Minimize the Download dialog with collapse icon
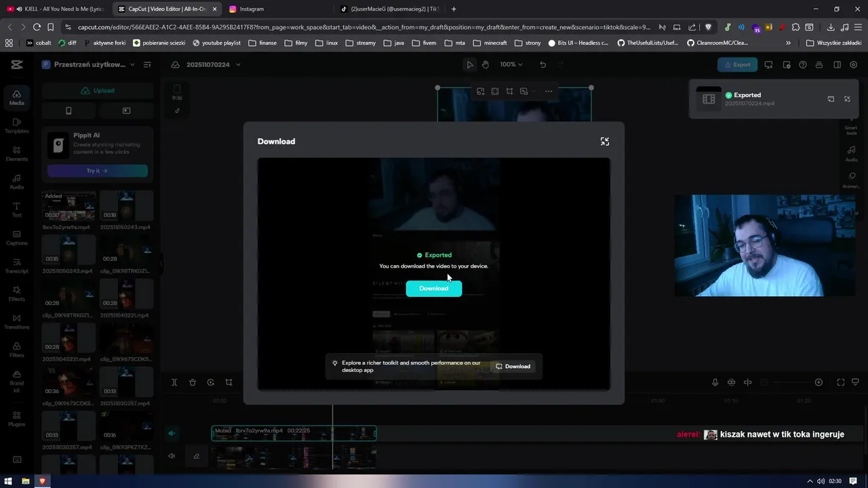 (x=605, y=142)
